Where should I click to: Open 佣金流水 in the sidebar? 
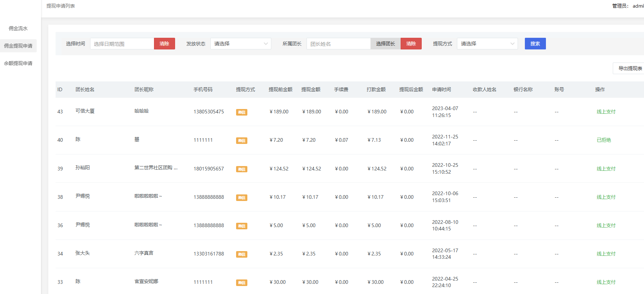(18, 28)
